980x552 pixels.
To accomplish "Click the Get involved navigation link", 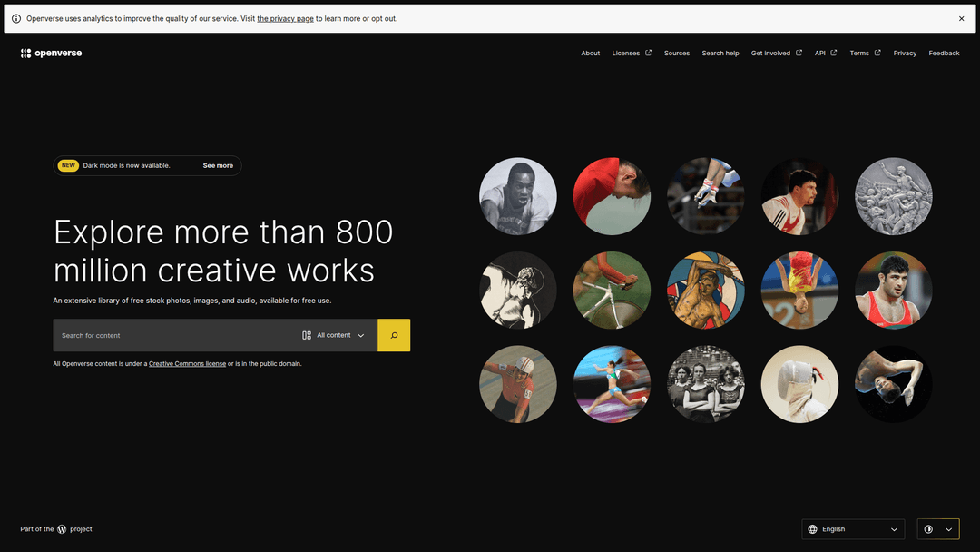I will coord(776,54).
